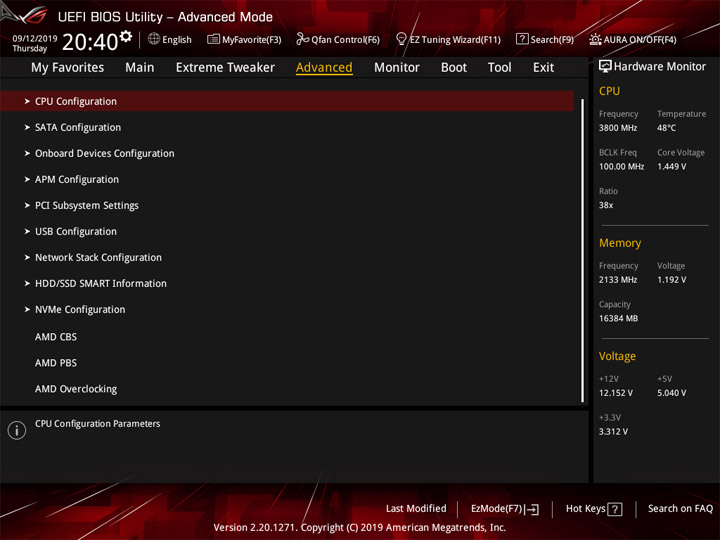Click CPU Configuration Parameters help text
Screen dimensions: 720x540
[97, 424]
